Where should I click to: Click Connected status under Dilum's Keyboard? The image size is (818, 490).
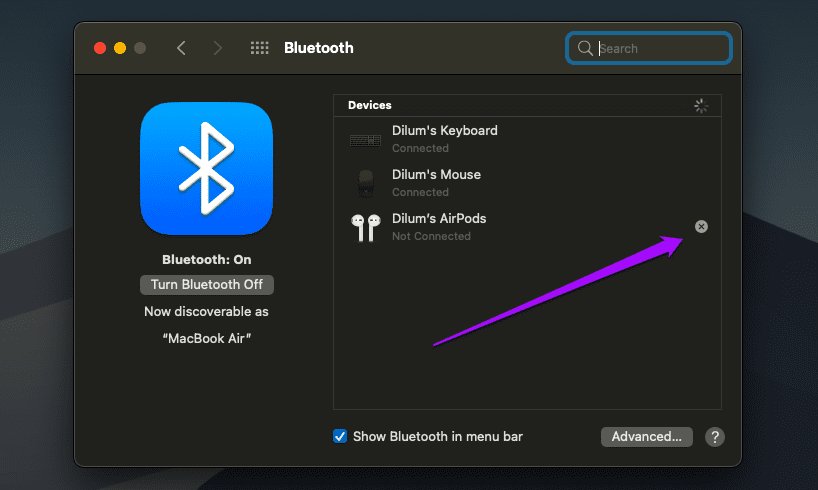(420, 148)
